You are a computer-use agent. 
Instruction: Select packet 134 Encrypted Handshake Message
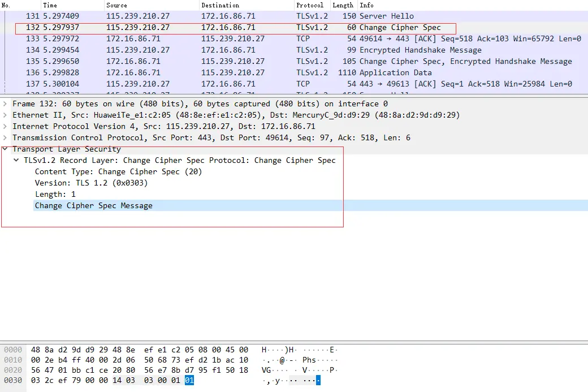pos(294,50)
